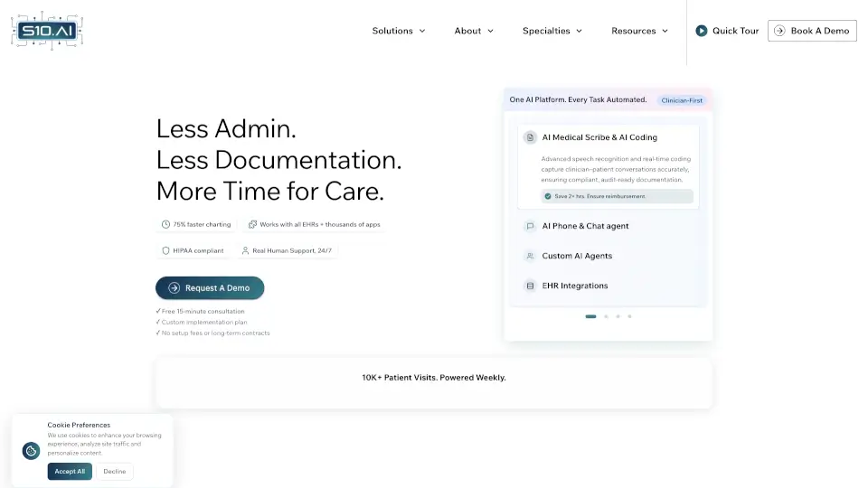Open the About dropdown menu
The width and height of the screenshot is (868, 488).
coord(474,31)
